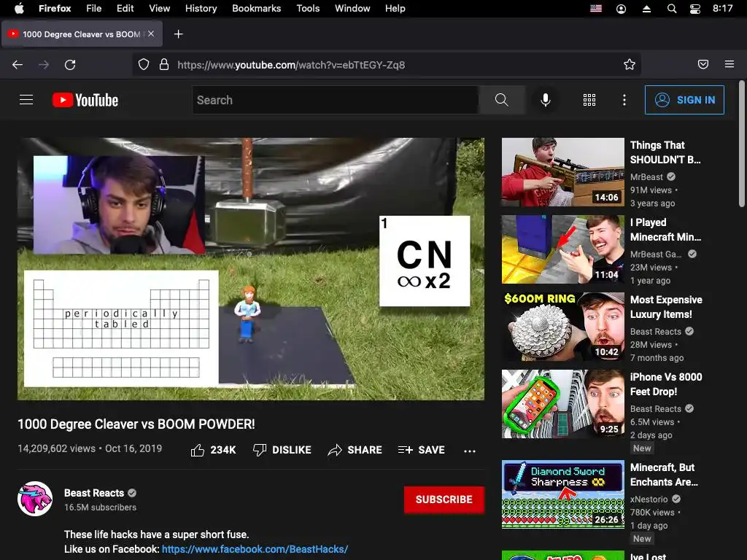Viewport: 747px width, 560px height.
Task: Search with voice microphone icon
Action: [546, 100]
